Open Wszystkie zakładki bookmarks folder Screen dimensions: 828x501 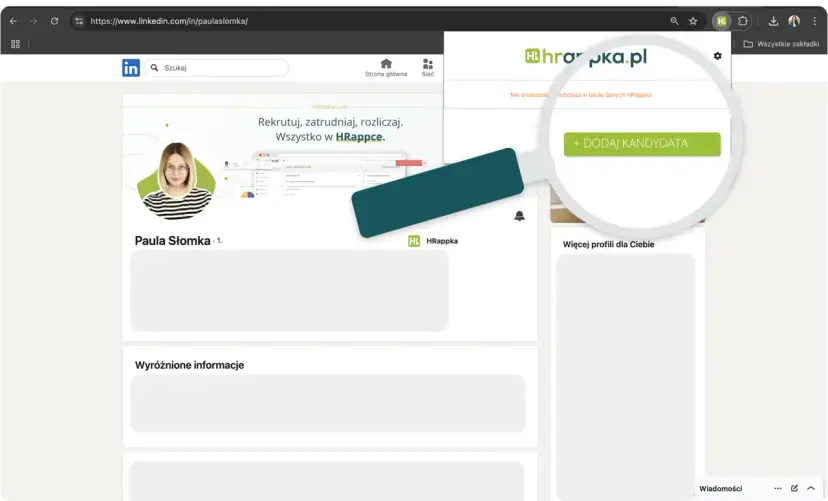pos(780,44)
